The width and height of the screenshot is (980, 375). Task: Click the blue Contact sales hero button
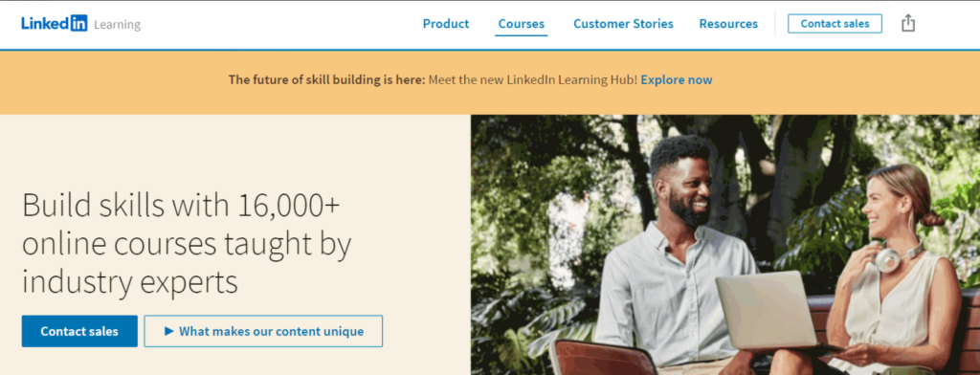(x=79, y=331)
